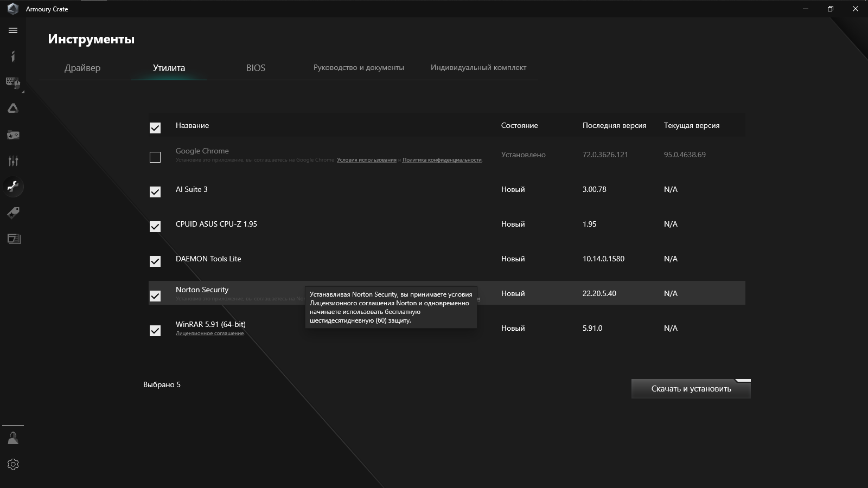The height and width of the screenshot is (488, 868).
Task: Toggle the select-all checkbox in header
Action: click(155, 128)
